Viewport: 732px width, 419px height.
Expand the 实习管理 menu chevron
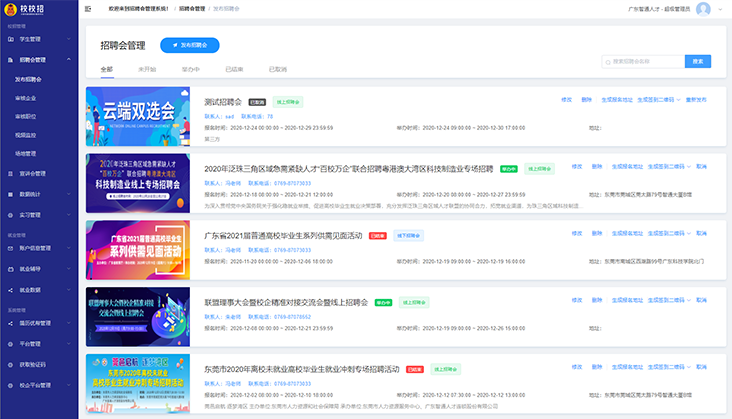pyautogui.click(x=69, y=215)
